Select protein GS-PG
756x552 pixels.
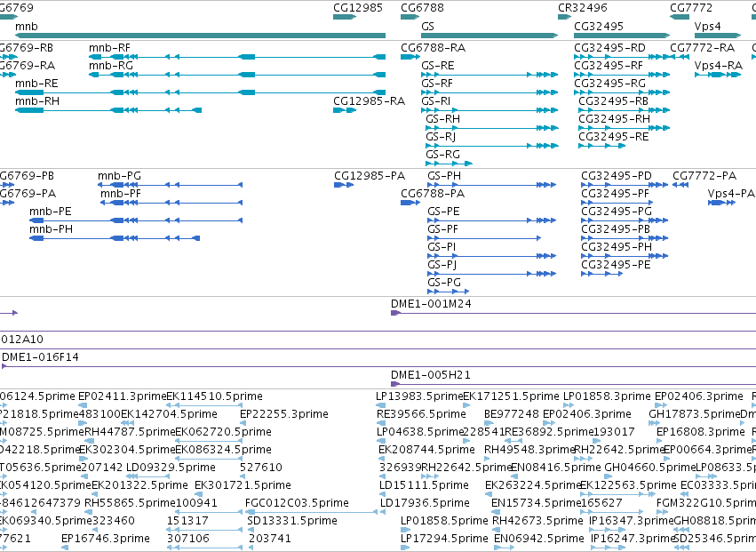click(x=448, y=292)
